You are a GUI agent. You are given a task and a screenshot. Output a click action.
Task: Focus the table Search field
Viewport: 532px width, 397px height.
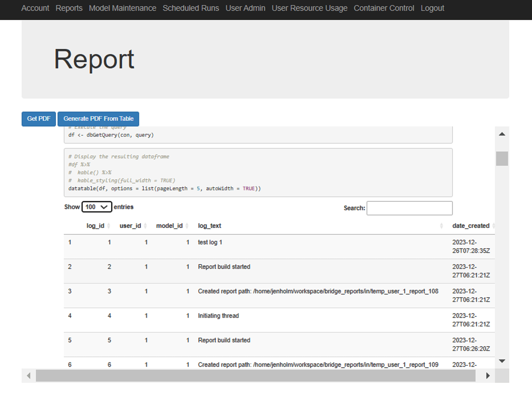(x=409, y=208)
